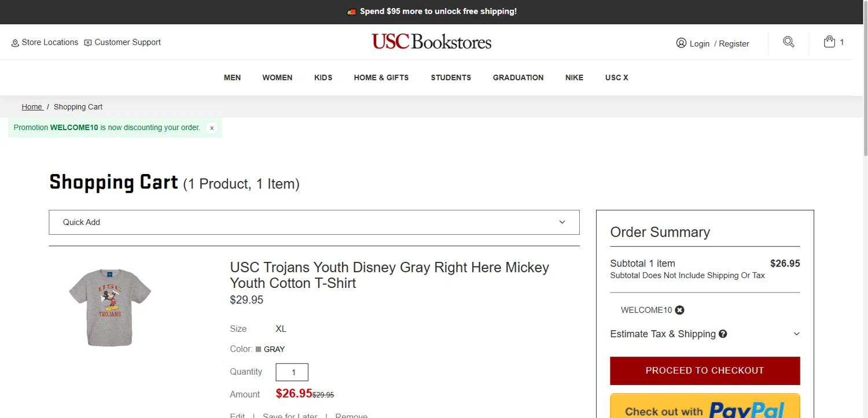
Task: Go to Home breadcrumb link
Action: pyautogui.click(x=32, y=107)
